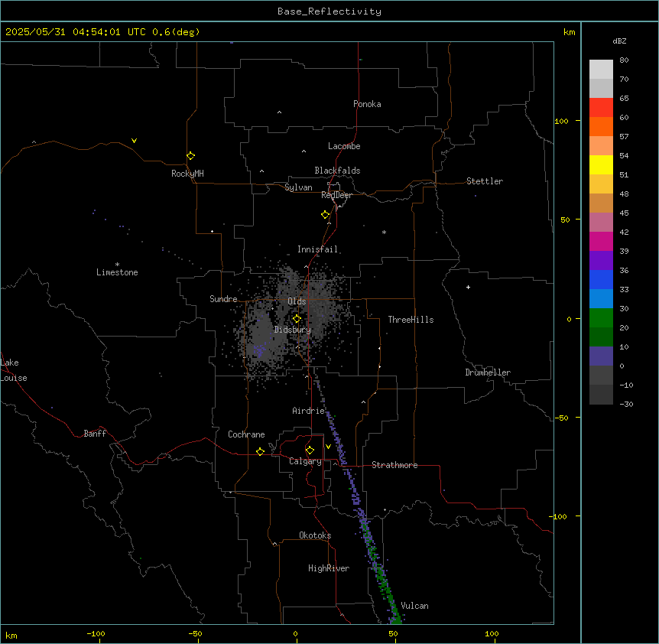Click the Base_Reflectivity title

329,11
